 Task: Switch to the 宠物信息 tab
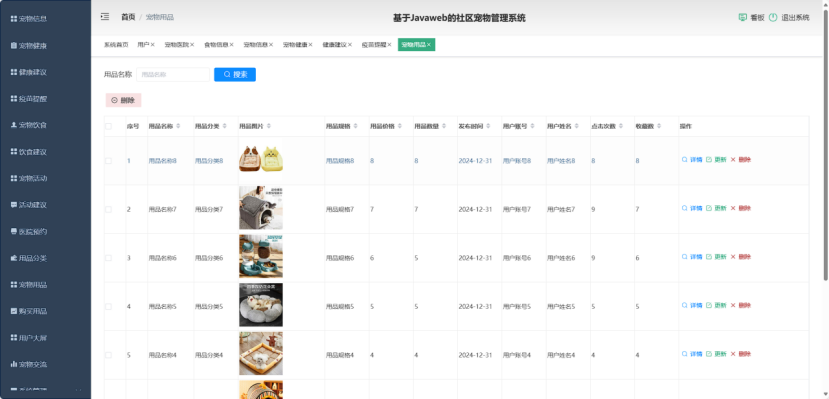[x=255, y=45]
